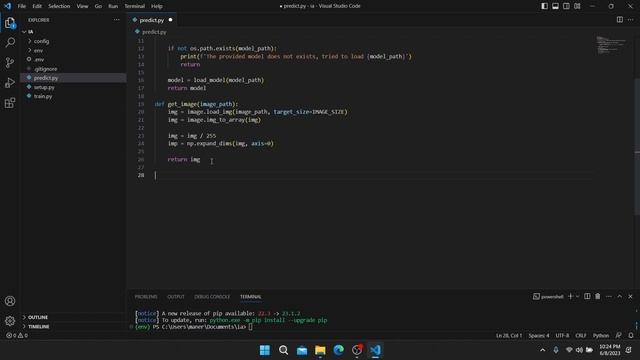The height and width of the screenshot is (360, 640).
Task: Open the launch profile dropdown arrow
Action: [x=577, y=296]
